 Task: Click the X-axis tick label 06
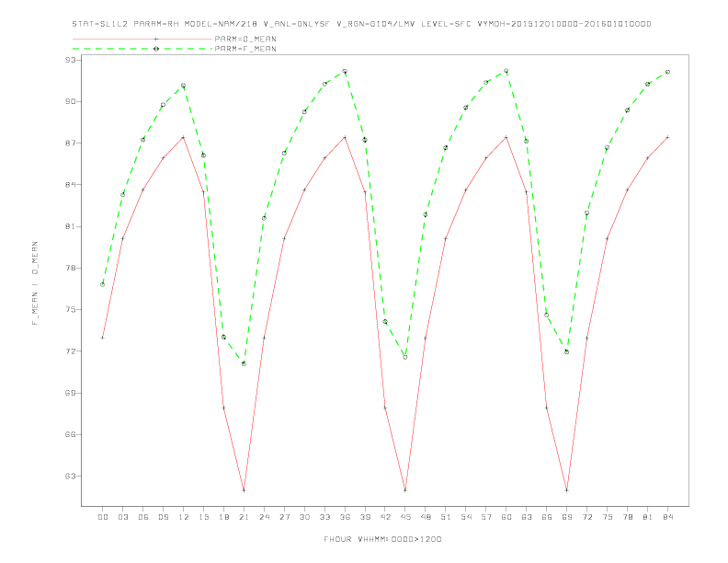(143, 517)
